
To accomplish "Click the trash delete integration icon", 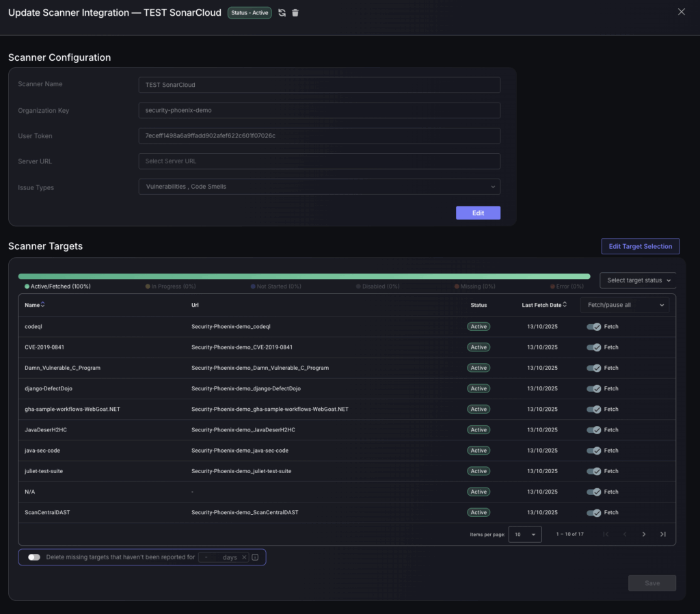I will [x=295, y=13].
